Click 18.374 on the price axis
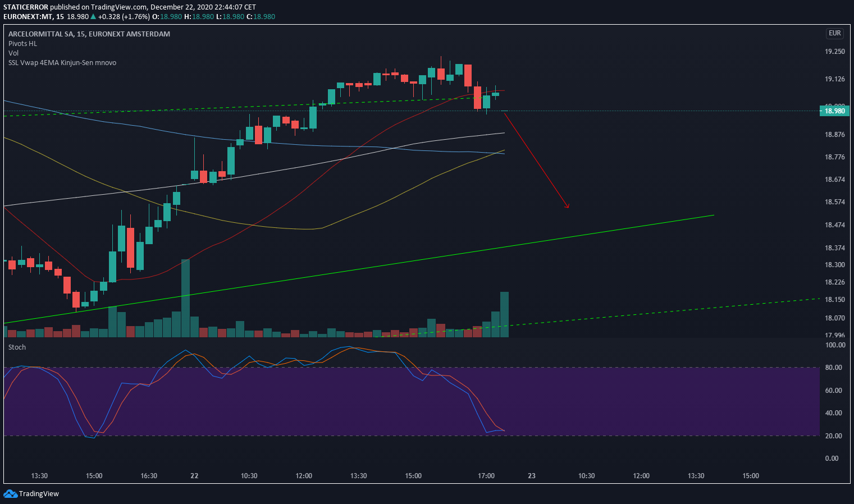854x504 pixels. tap(834, 248)
